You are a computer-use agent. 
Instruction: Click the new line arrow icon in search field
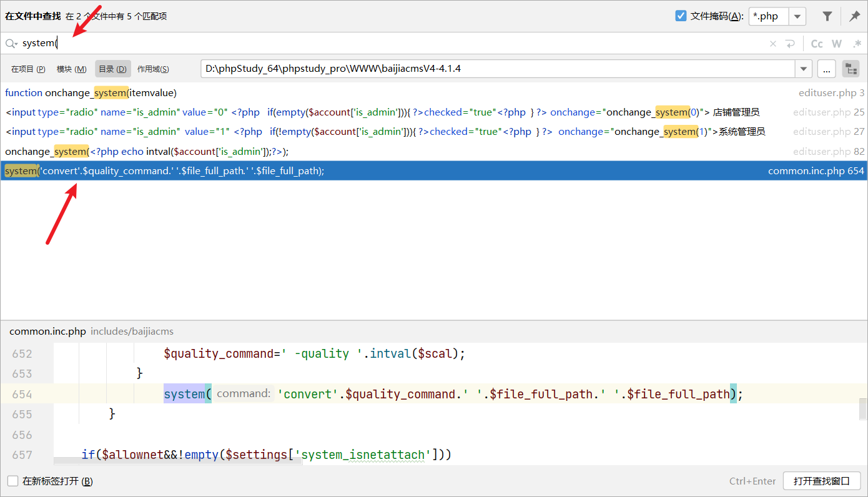point(791,44)
